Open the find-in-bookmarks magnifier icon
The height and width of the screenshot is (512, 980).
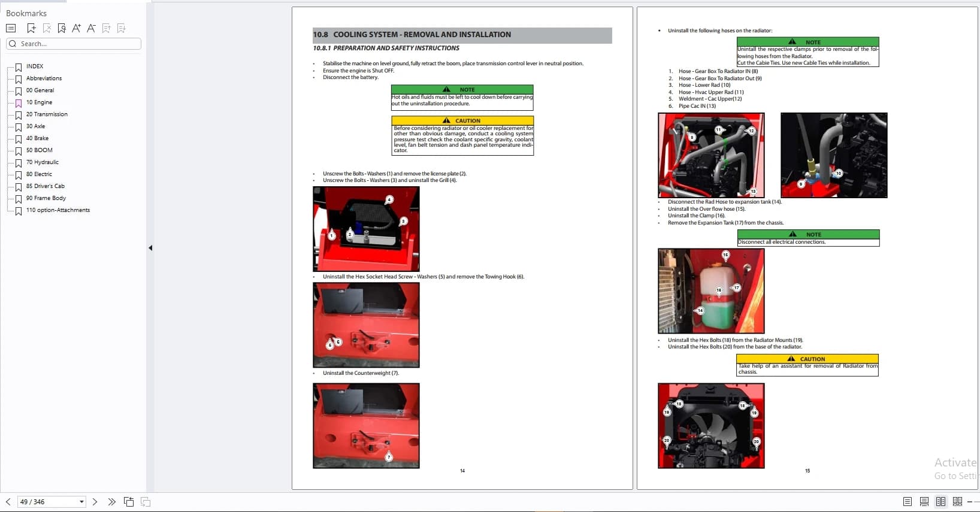pyautogui.click(x=62, y=28)
